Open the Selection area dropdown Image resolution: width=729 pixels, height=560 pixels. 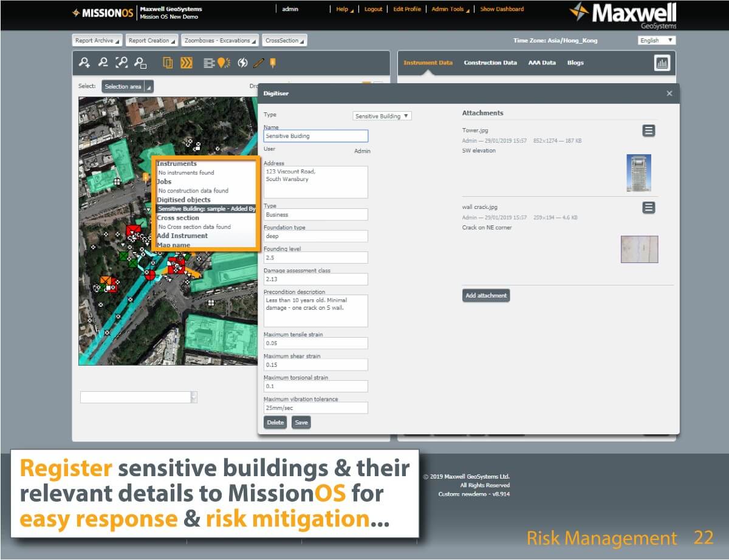click(128, 86)
